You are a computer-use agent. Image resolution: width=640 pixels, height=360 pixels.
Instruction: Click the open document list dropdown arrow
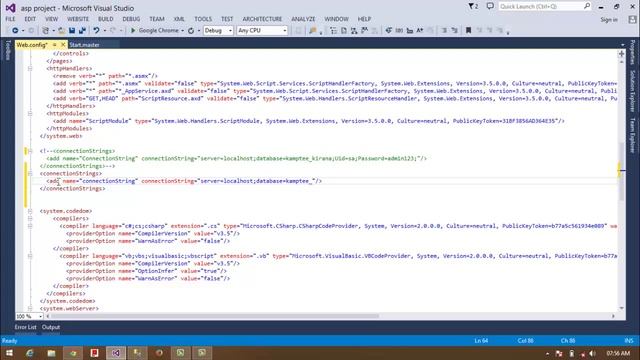(622, 45)
